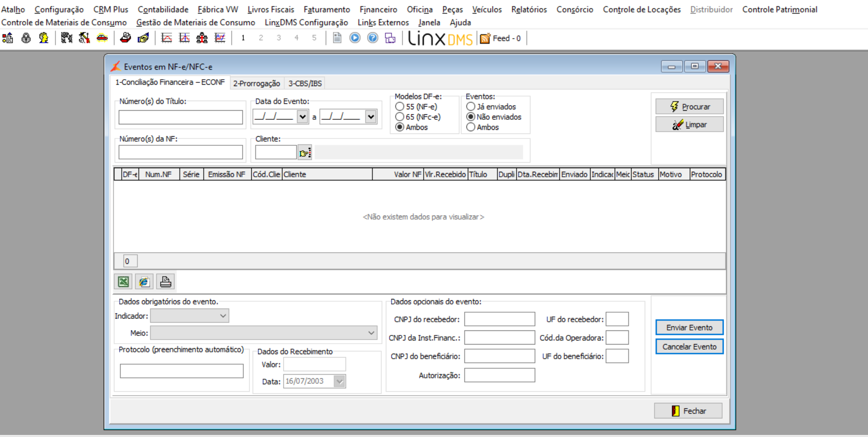Viewport: 868px width, 437px height.
Task: Click the wrench and tools toolbar icon
Action: pos(84,38)
